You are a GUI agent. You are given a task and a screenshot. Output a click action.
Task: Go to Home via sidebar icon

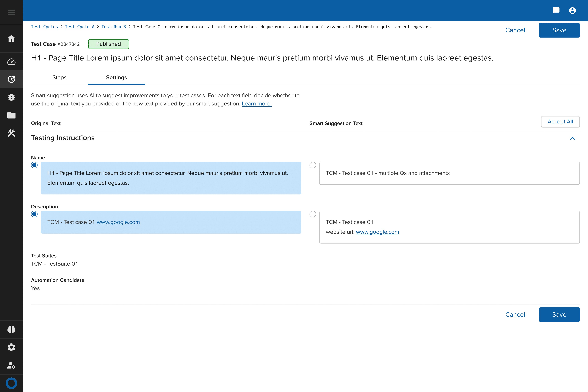11,38
